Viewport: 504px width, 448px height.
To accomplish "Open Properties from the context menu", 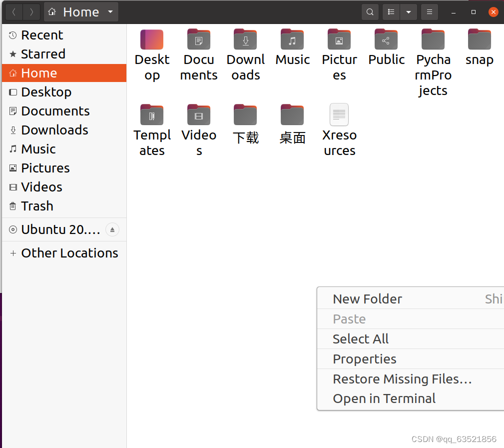I will (x=364, y=358).
